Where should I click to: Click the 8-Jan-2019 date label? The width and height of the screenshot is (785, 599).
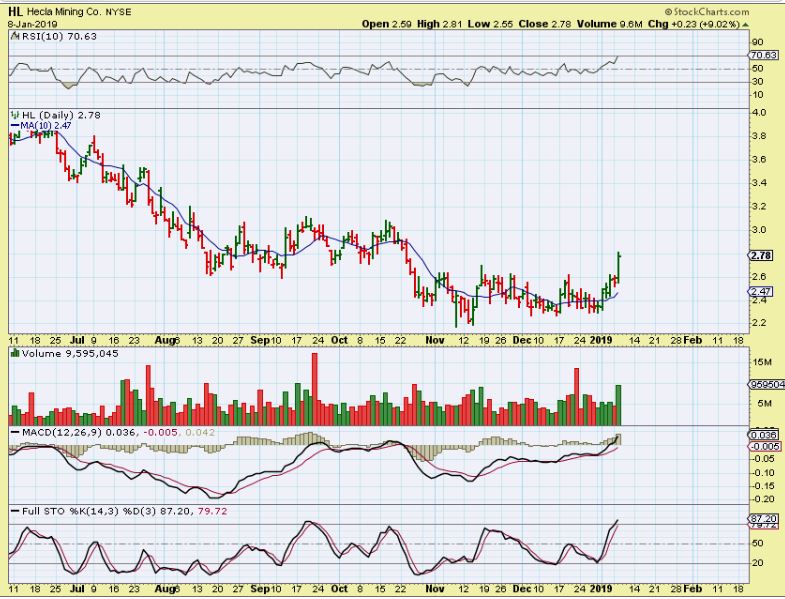pyautogui.click(x=33, y=24)
